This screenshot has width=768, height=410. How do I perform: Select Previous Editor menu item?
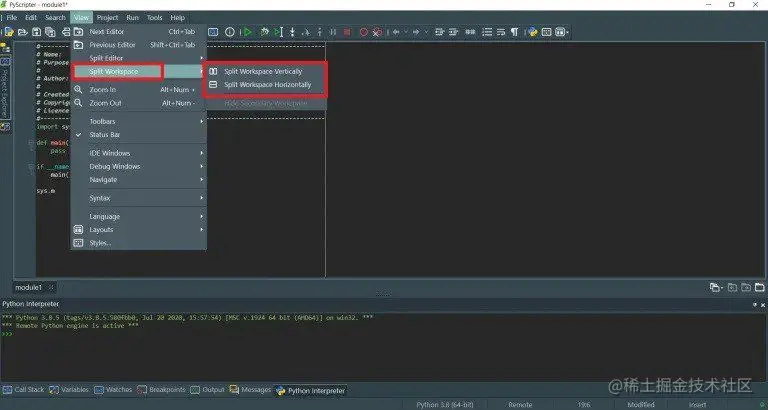(x=139, y=45)
